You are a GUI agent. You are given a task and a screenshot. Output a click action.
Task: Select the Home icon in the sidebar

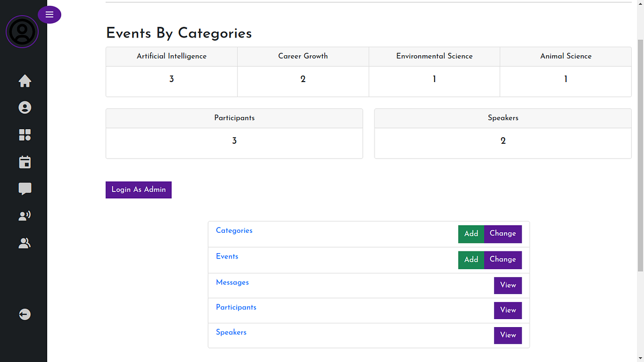click(25, 81)
